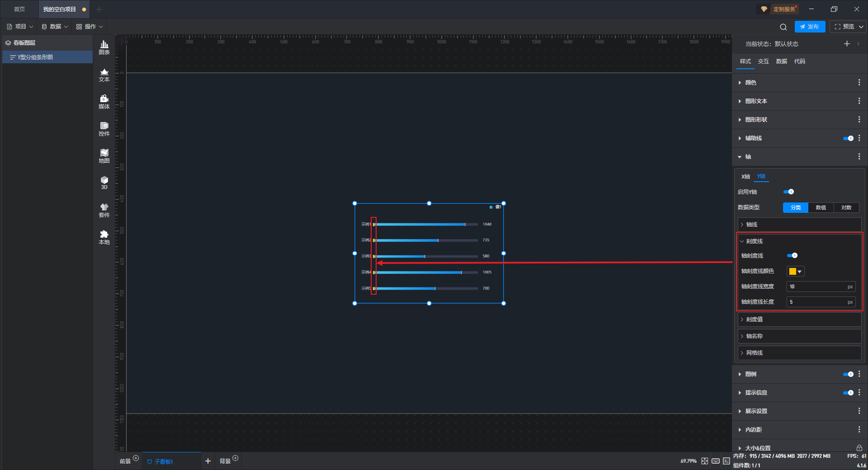Open the 项目 menu

pos(20,27)
